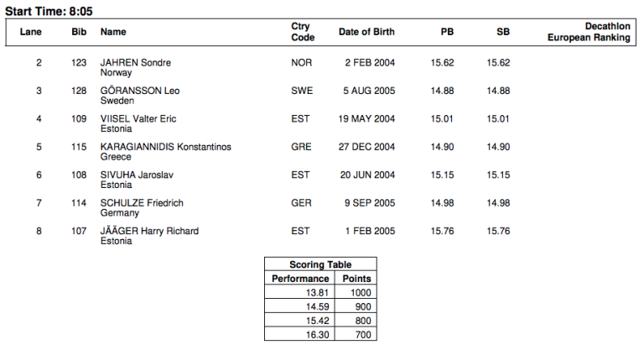Click the Date of Birth column header

click(366, 32)
